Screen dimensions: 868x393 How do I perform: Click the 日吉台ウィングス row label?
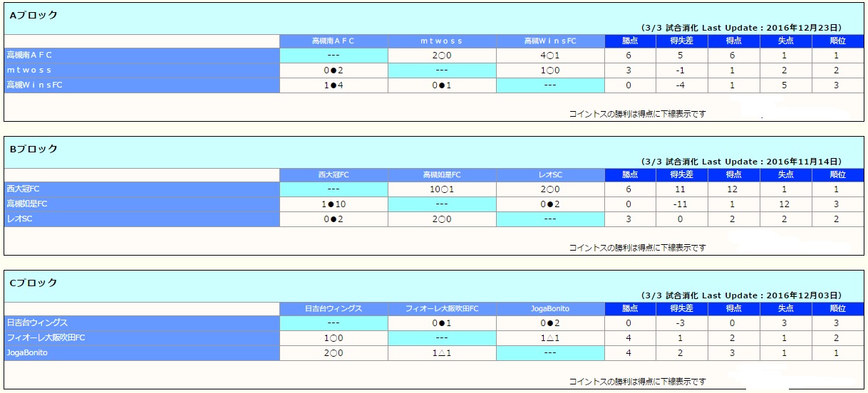coord(142,323)
